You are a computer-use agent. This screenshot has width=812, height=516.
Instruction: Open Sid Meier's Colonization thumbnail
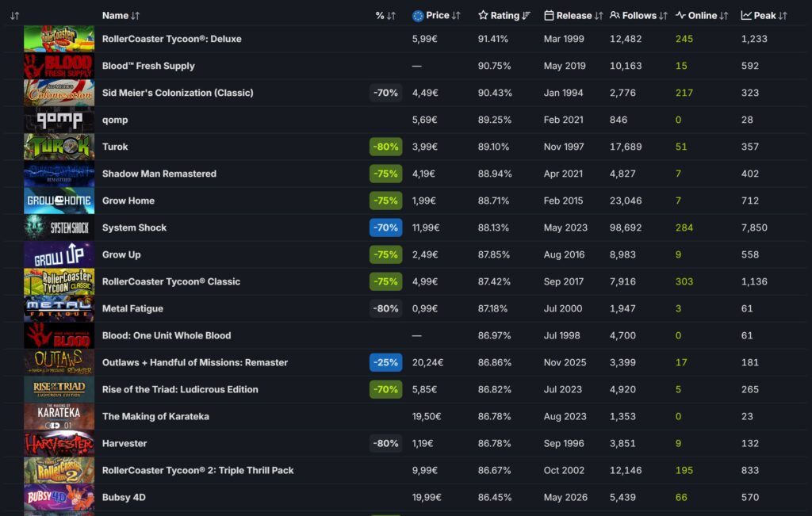pyautogui.click(x=59, y=93)
